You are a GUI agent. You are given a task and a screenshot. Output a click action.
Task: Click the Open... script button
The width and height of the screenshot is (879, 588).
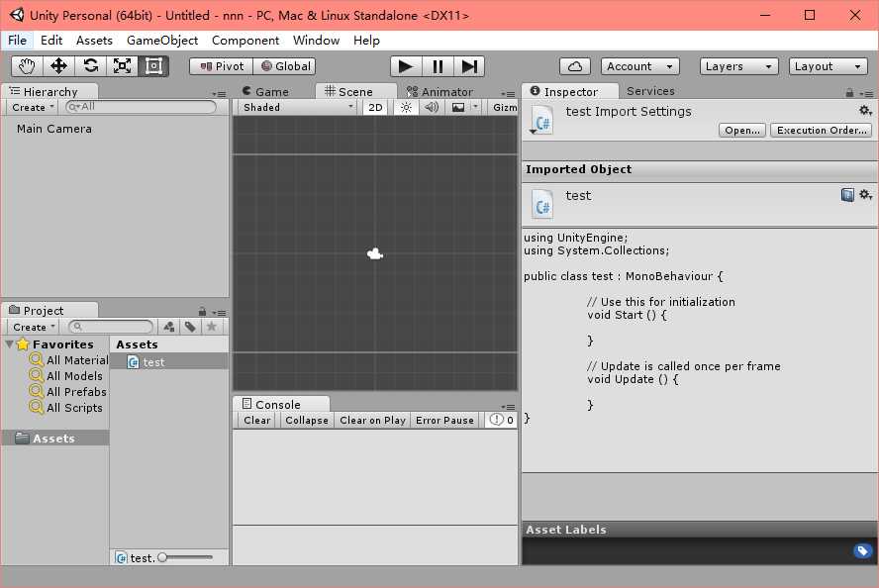pyautogui.click(x=742, y=130)
